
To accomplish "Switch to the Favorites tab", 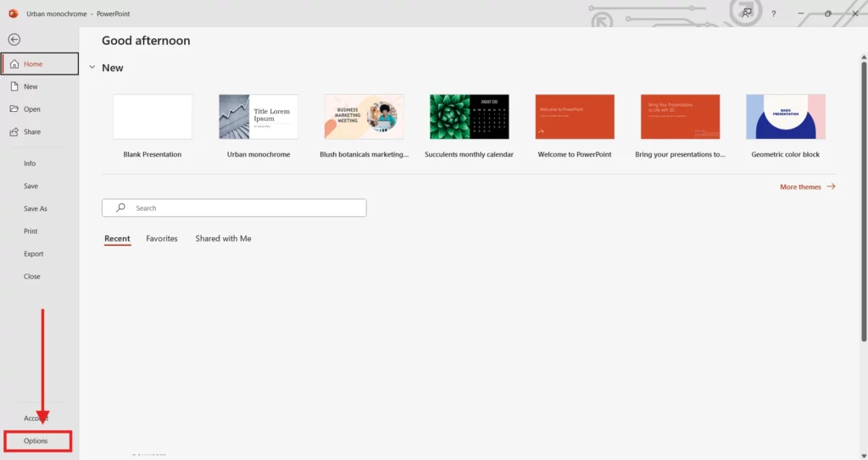I will point(162,239).
